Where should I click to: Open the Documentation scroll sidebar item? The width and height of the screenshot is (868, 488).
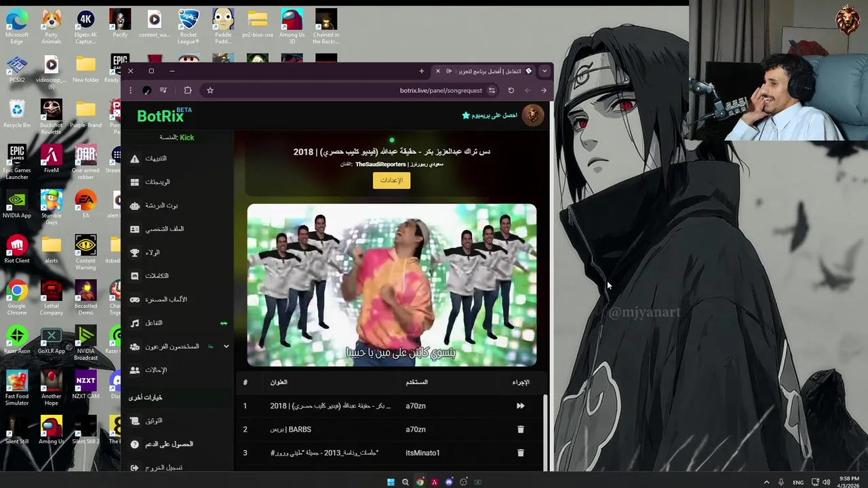[178, 421]
